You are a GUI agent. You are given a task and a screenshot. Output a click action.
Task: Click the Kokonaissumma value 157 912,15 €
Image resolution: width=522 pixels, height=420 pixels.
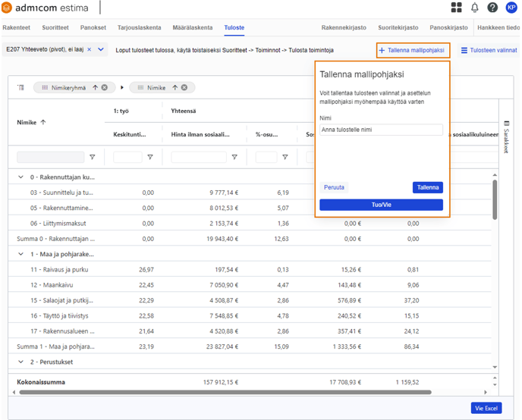pos(221,382)
